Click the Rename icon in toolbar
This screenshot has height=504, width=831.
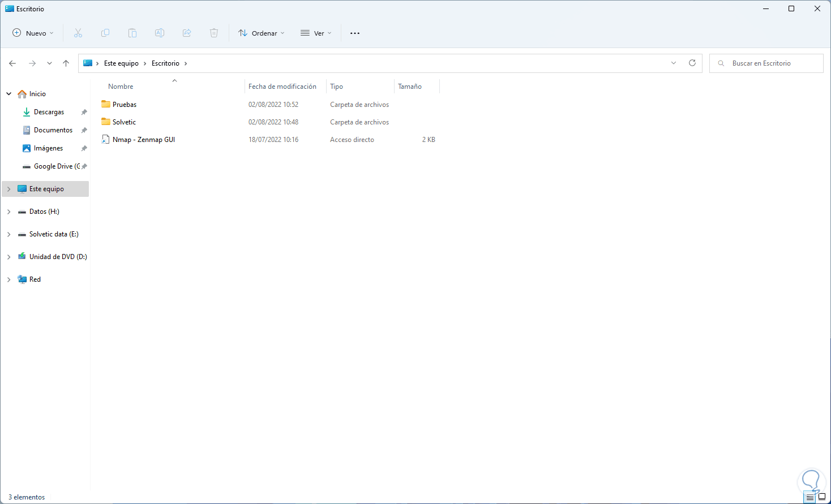[160, 33]
